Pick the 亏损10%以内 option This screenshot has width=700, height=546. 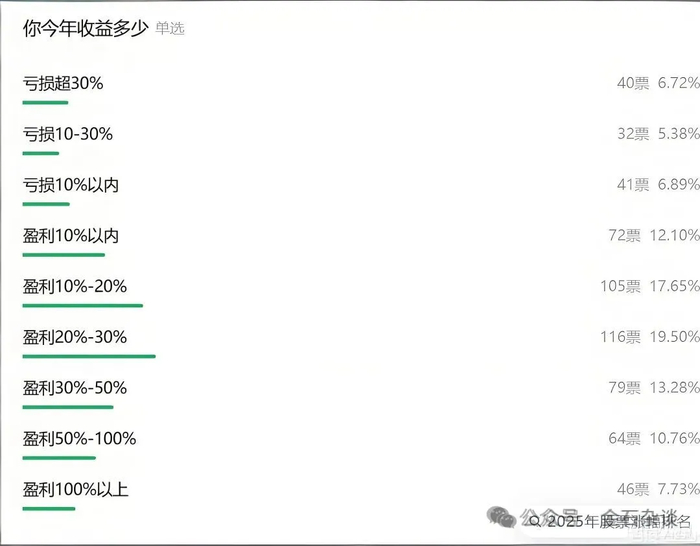click(71, 185)
